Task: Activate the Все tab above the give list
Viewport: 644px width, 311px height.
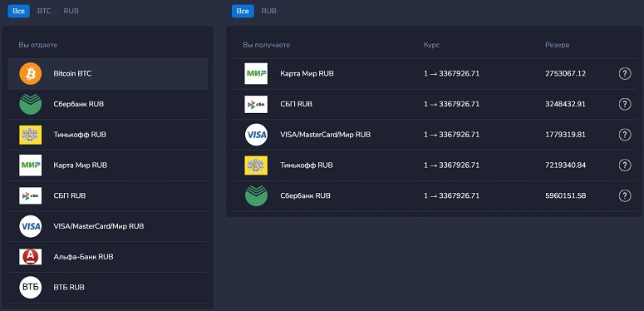Action: click(x=19, y=11)
